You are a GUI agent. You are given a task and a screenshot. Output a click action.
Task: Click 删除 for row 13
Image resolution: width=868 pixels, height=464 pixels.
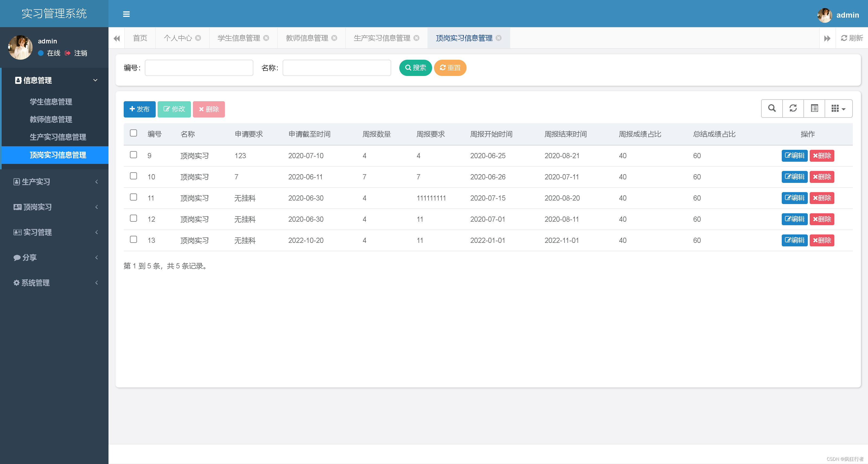pyautogui.click(x=822, y=241)
